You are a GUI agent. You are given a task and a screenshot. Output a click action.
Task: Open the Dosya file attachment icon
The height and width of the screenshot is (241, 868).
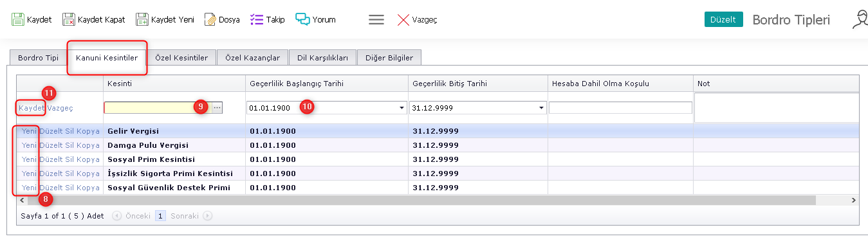point(210,19)
